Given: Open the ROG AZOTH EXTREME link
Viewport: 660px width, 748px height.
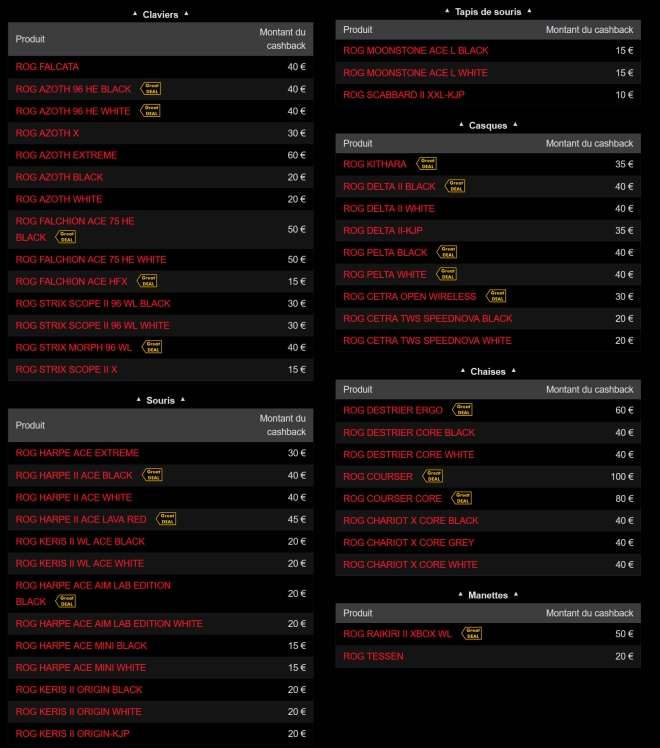Looking at the screenshot, I should point(66,155).
